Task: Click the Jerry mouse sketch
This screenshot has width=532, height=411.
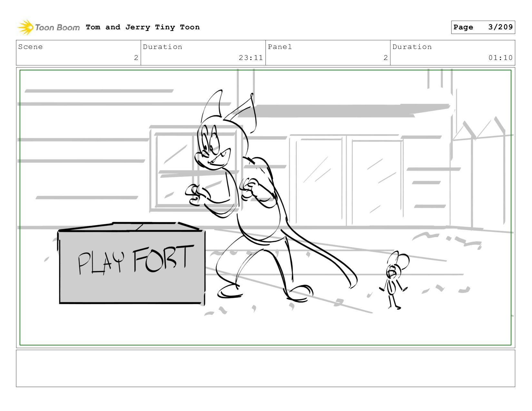Action: pyautogui.click(x=395, y=280)
